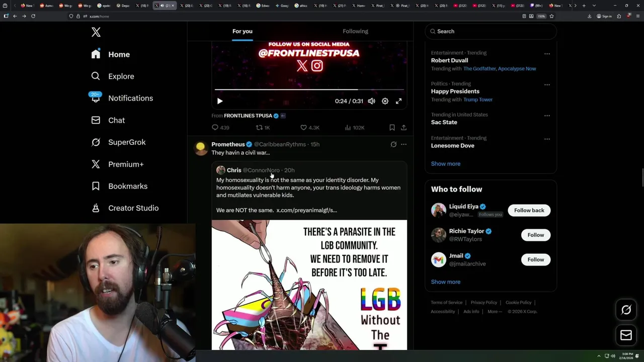Open video settings gear icon
Screen dimensions: 644x362
tap(385, 101)
